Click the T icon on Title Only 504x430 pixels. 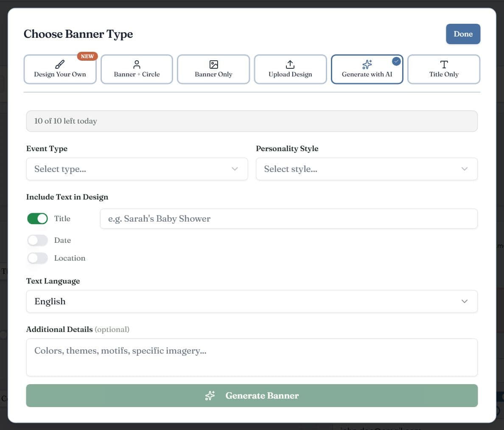(x=444, y=65)
